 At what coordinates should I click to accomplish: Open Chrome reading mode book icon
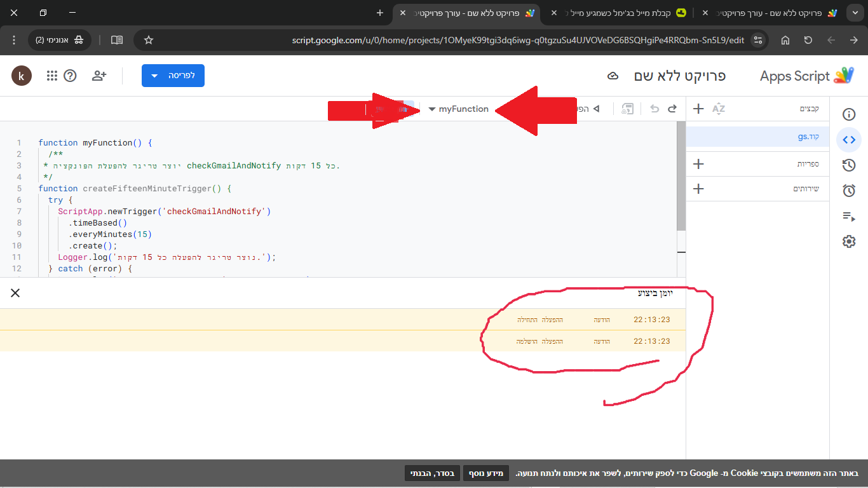117,40
